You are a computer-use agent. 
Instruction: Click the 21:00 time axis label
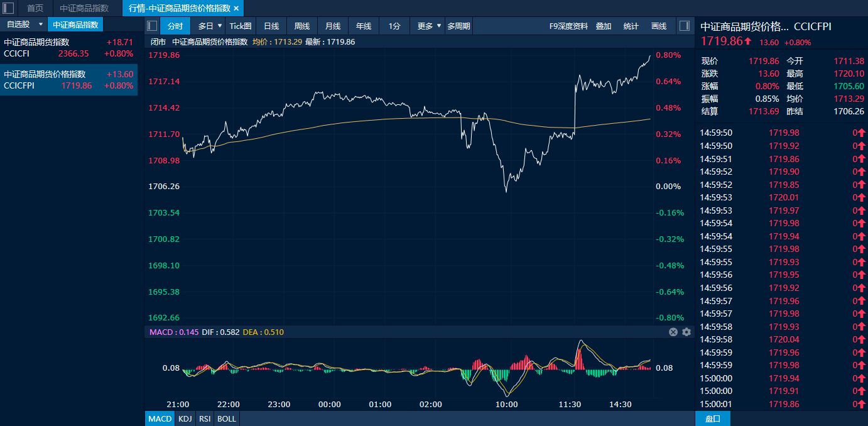(x=178, y=405)
